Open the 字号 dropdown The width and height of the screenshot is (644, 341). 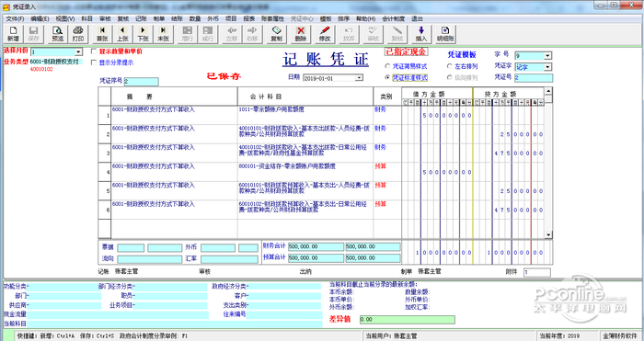click(x=547, y=56)
